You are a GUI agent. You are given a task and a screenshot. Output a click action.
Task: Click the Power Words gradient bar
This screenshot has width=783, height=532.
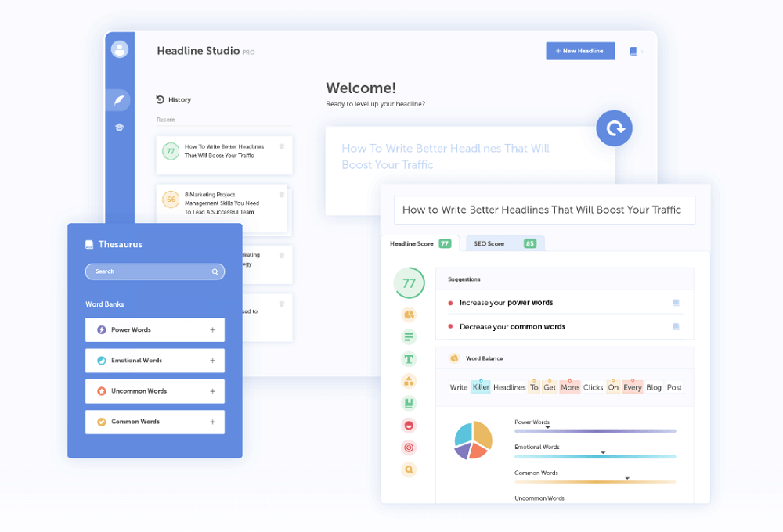[x=595, y=431]
